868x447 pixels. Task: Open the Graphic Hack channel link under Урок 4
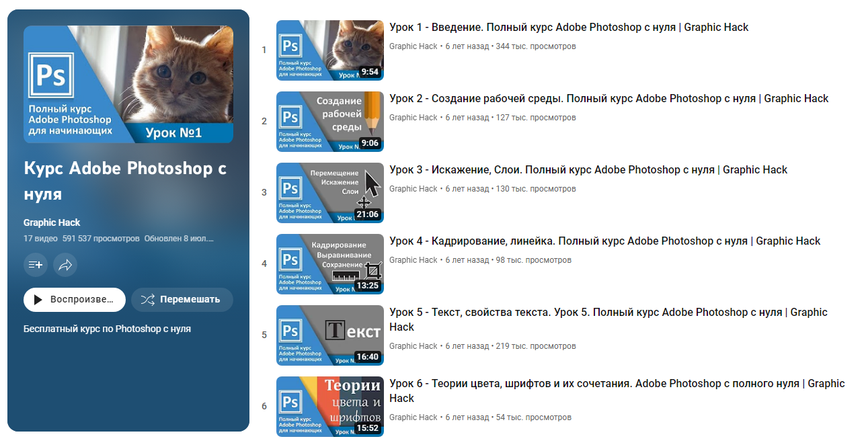click(413, 260)
